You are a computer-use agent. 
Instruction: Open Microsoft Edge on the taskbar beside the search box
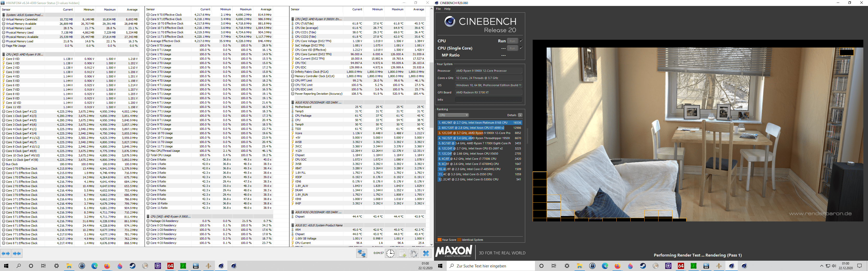[x=605, y=266]
